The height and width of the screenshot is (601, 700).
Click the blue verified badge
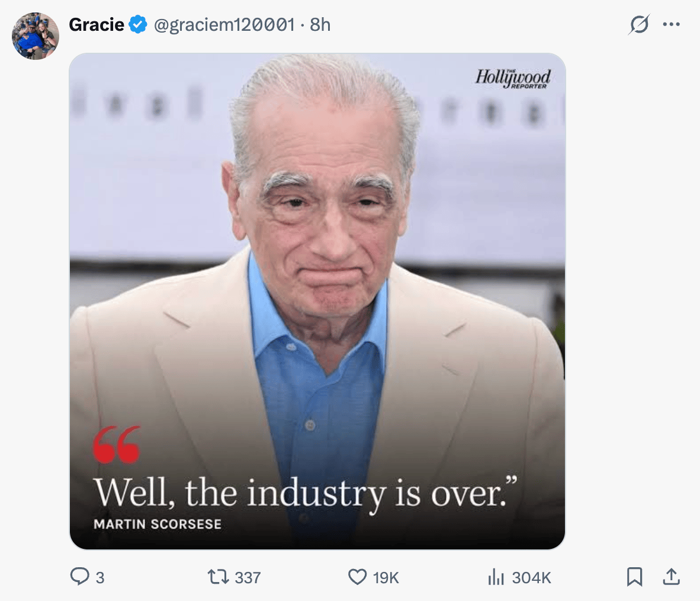(x=138, y=24)
